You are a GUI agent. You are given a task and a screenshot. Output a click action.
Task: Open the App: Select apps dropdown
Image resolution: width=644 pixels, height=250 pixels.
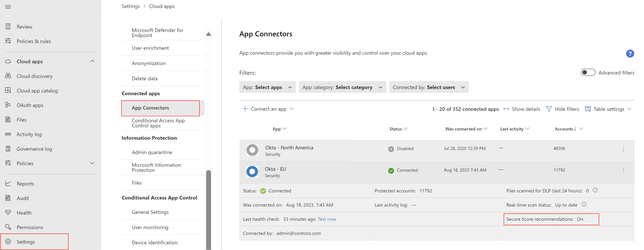tap(267, 87)
